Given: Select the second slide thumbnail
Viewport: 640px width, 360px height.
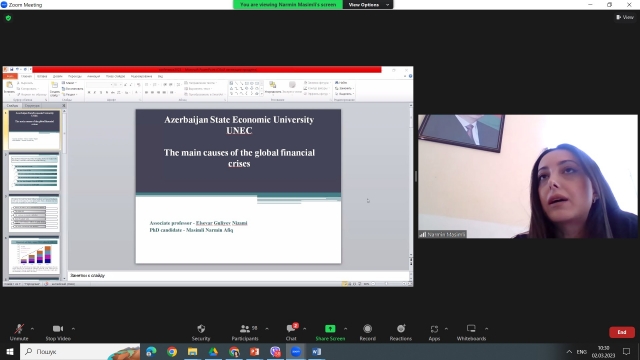Looking at the screenshot, I should [34, 172].
